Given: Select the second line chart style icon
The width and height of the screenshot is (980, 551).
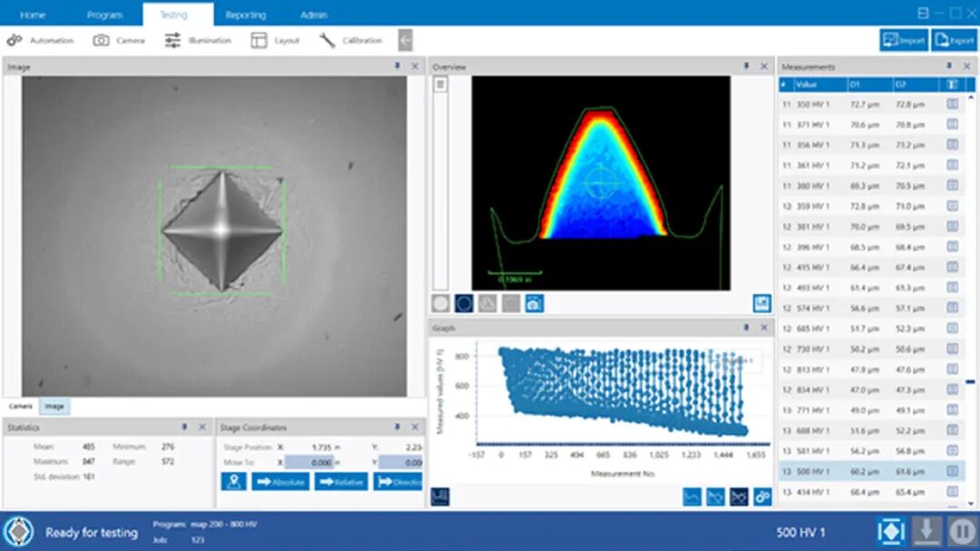Looking at the screenshot, I should coord(715,497).
